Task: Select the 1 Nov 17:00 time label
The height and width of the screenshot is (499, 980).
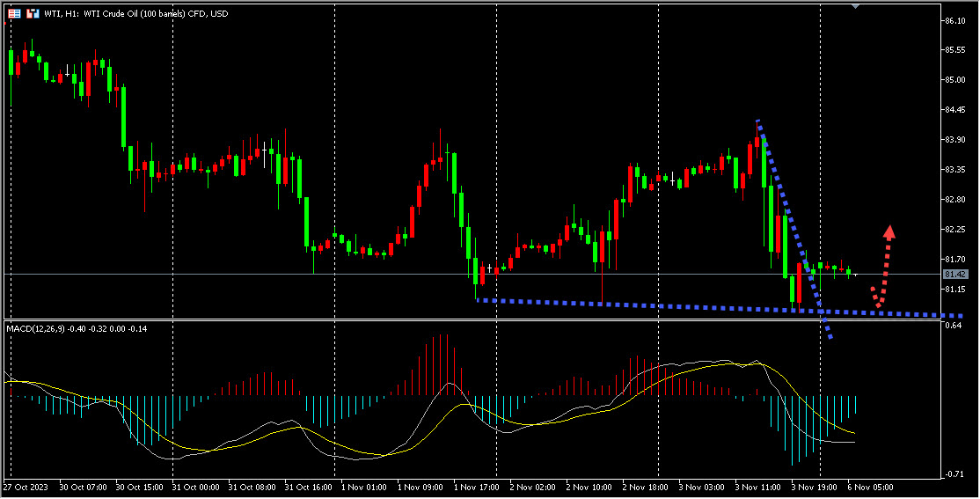Action: click(477, 488)
